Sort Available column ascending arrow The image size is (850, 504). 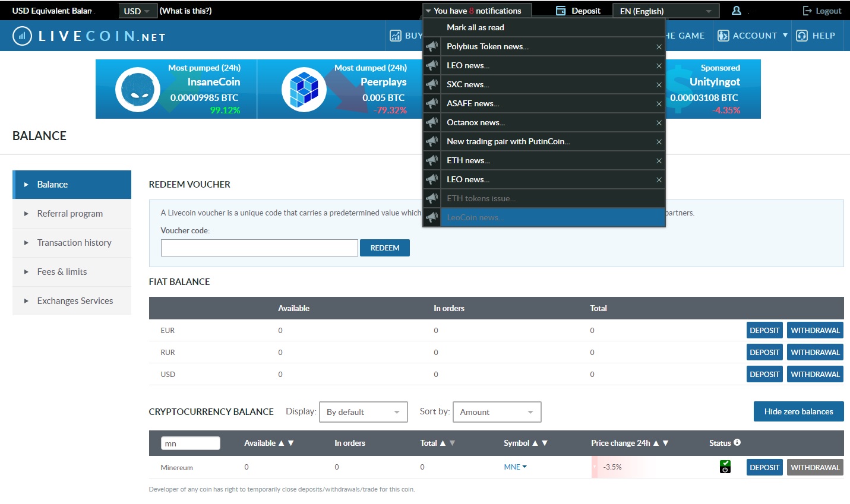click(282, 443)
